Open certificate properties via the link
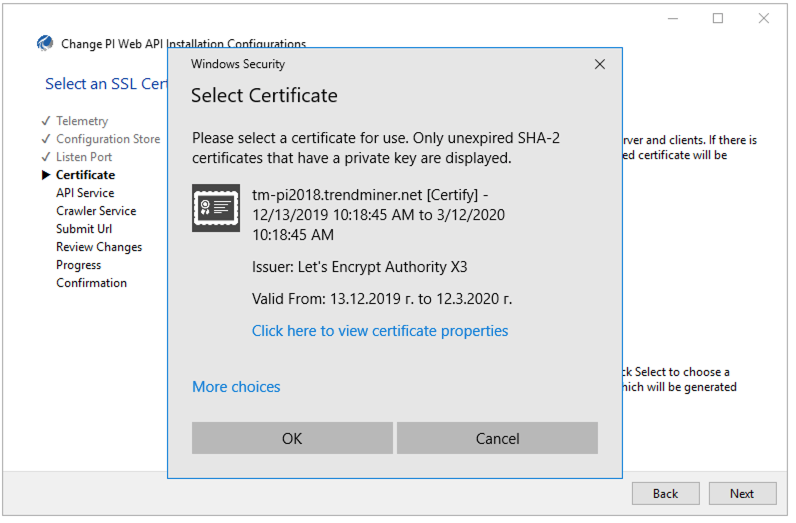This screenshot has width=796, height=523. (380, 331)
